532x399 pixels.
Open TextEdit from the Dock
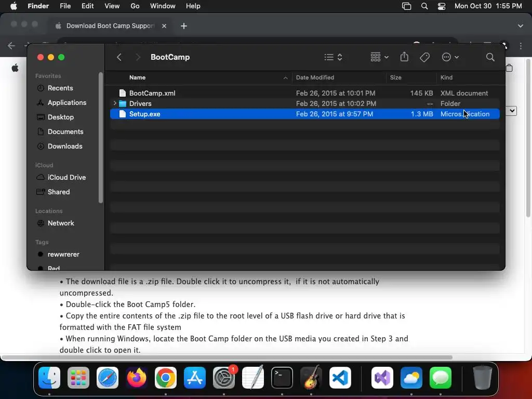[x=253, y=378]
